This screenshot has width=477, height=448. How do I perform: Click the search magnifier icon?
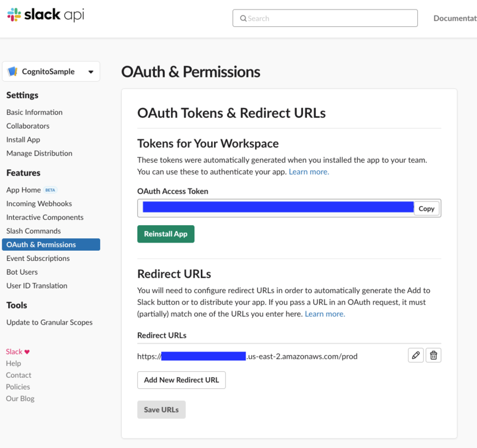tap(243, 18)
